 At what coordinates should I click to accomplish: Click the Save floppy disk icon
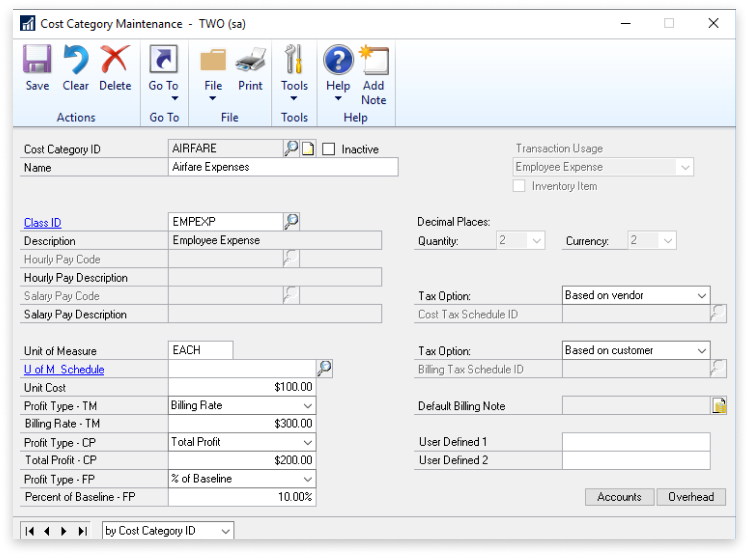click(37, 59)
